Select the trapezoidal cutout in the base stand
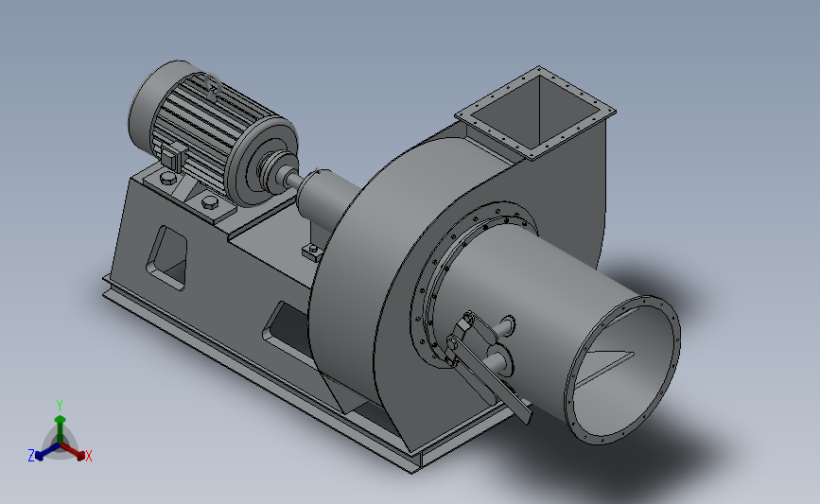Viewport: 820px width, 504px height. point(167,257)
